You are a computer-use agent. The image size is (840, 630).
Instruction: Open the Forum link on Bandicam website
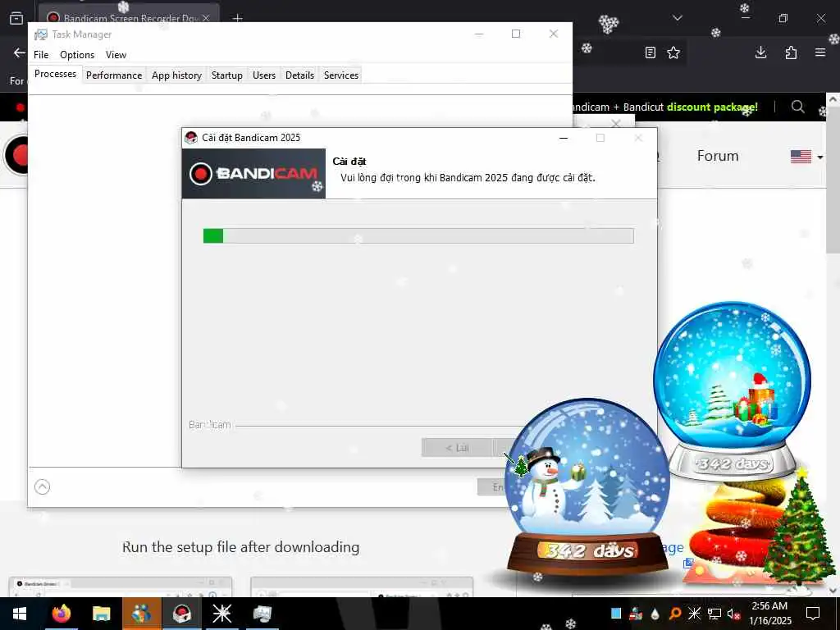click(x=717, y=156)
